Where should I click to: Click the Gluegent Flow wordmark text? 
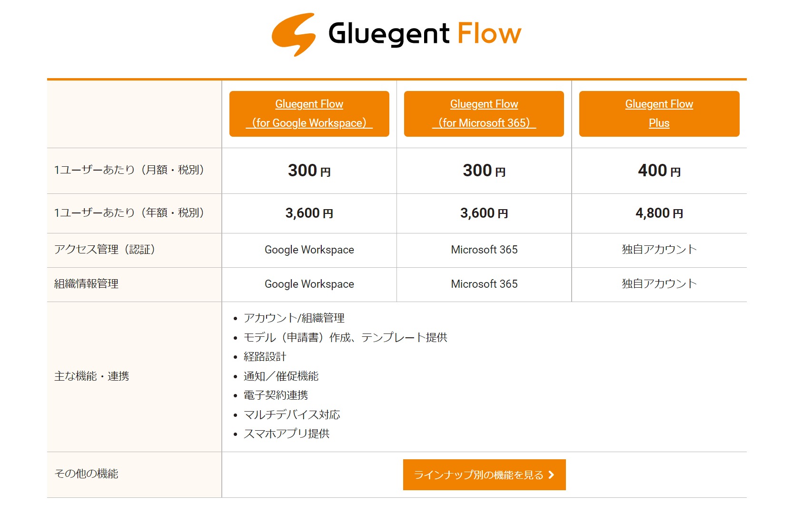tap(424, 33)
